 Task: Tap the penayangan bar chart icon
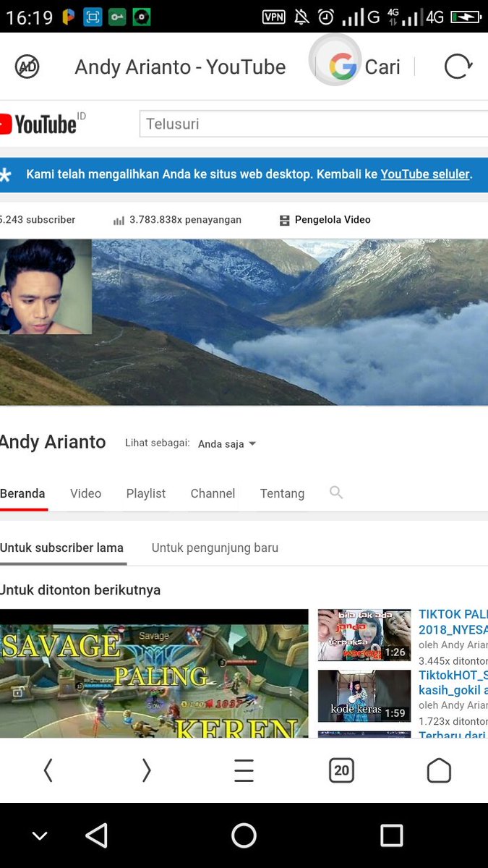click(x=119, y=220)
